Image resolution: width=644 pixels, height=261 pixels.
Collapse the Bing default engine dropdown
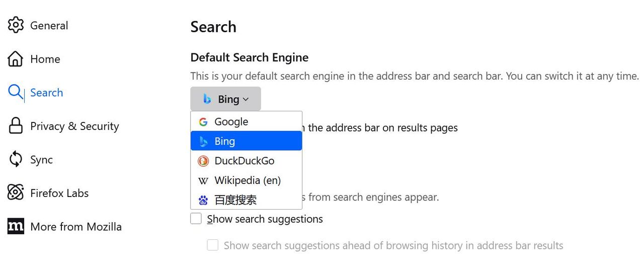[x=225, y=99]
